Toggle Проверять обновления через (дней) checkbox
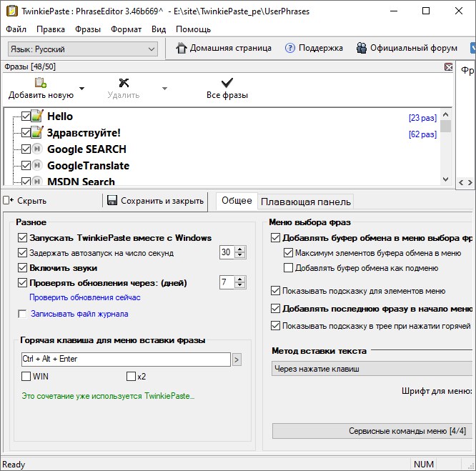476x471 pixels. 22,283
